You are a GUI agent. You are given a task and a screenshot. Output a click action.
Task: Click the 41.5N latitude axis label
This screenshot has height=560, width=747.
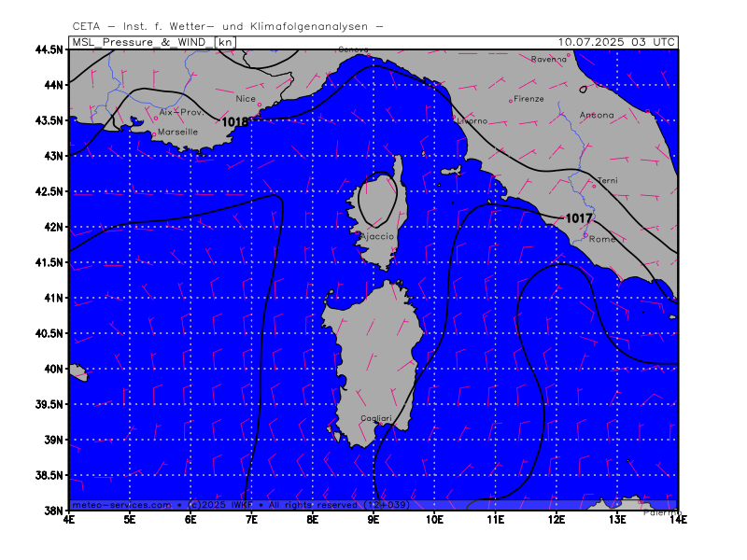(49, 262)
